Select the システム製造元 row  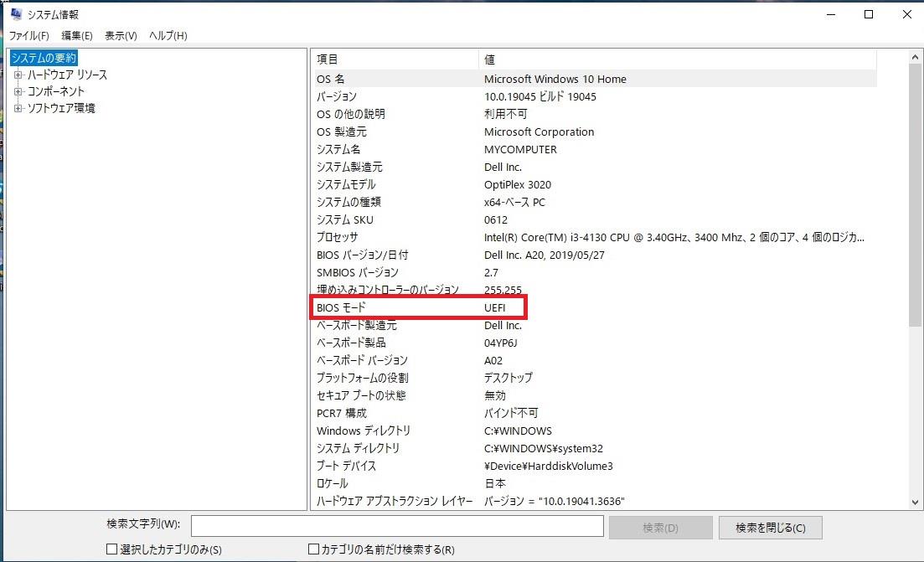(594, 168)
